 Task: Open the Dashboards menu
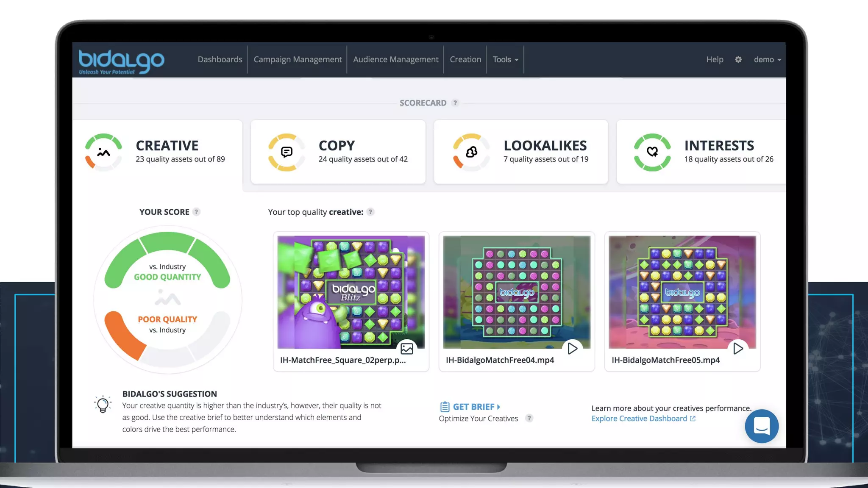(x=220, y=60)
